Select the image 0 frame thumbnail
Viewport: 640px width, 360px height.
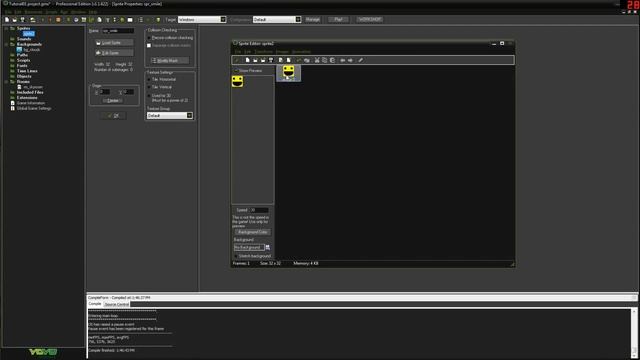pyautogui.click(x=289, y=73)
